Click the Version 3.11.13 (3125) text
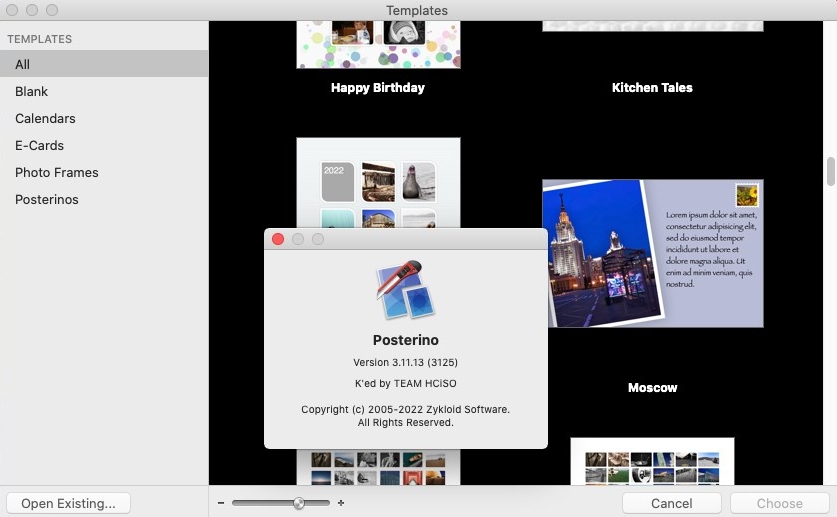 pyautogui.click(x=406, y=362)
